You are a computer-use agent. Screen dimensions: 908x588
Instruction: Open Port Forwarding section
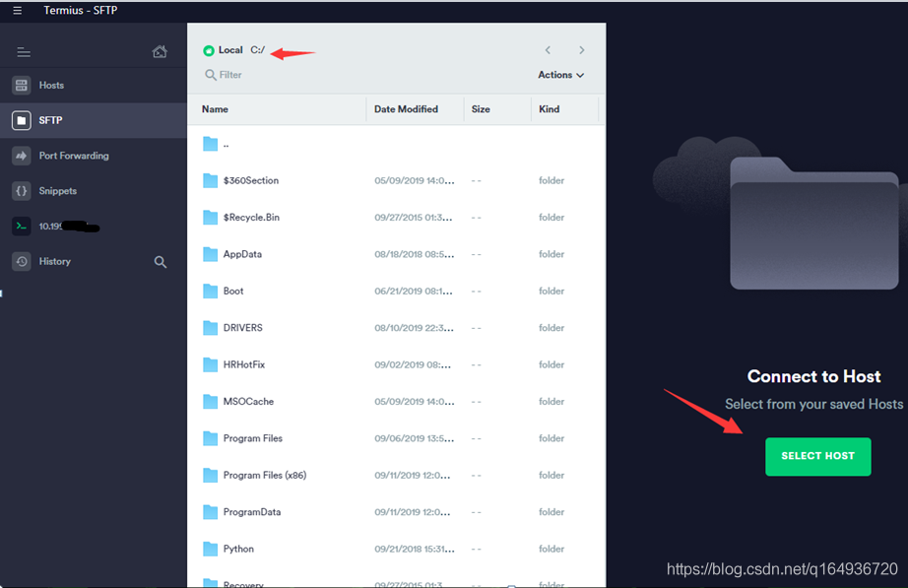[x=94, y=156]
